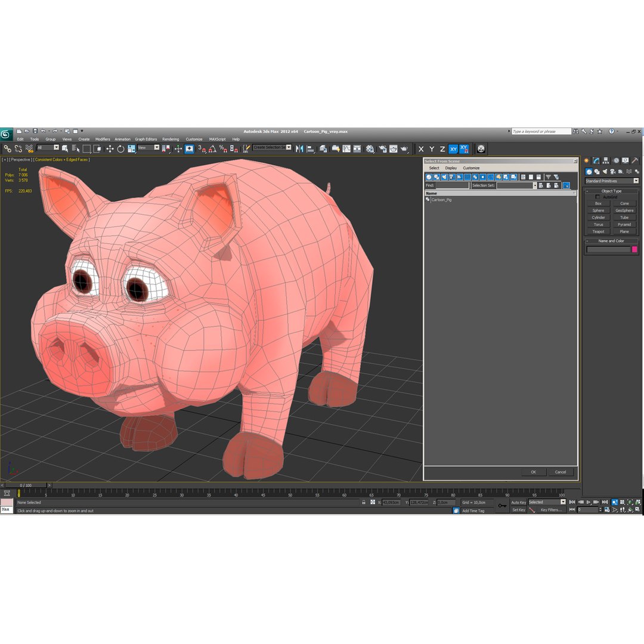Open the Graph Editors menu
The height and width of the screenshot is (644, 644).
point(146,139)
